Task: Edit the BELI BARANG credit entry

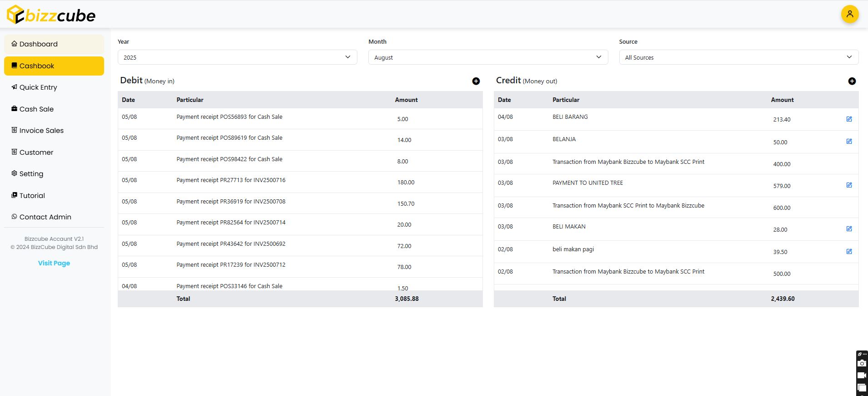Action: (849, 119)
